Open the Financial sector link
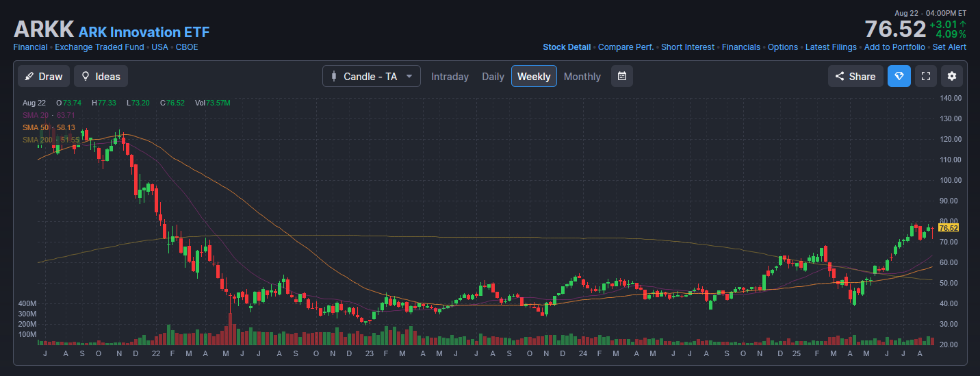 click(x=30, y=47)
